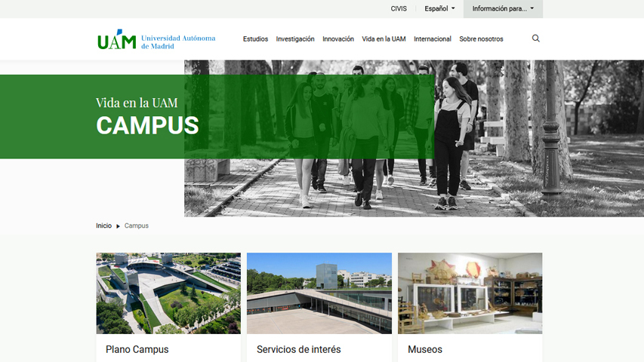Image resolution: width=644 pixels, height=362 pixels.
Task: Open the Sobre nosotros menu
Action: click(481, 39)
